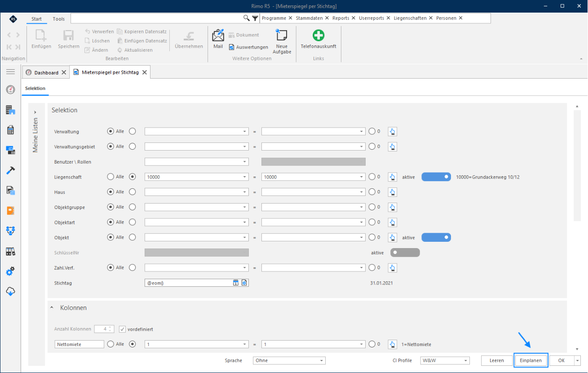Collapse the Kolonnen section
The height and width of the screenshot is (373, 588).
tap(52, 308)
